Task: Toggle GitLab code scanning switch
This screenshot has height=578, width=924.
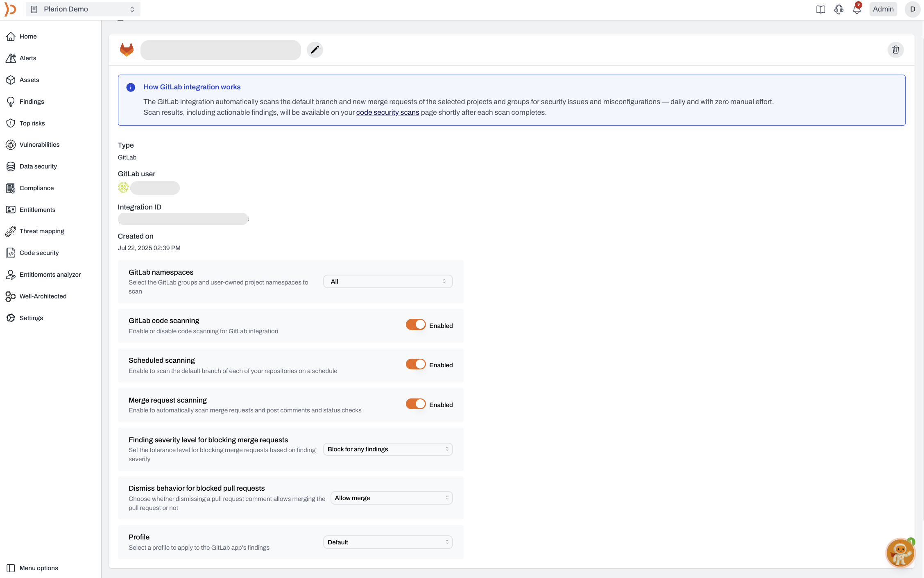Action: coord(416,325)
